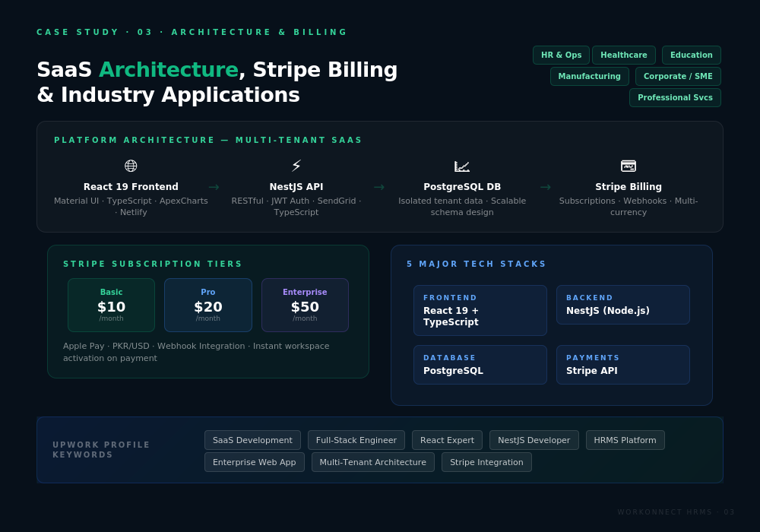Select the HR & Ops industry tag
760x532 pixels.
[562, 55]
